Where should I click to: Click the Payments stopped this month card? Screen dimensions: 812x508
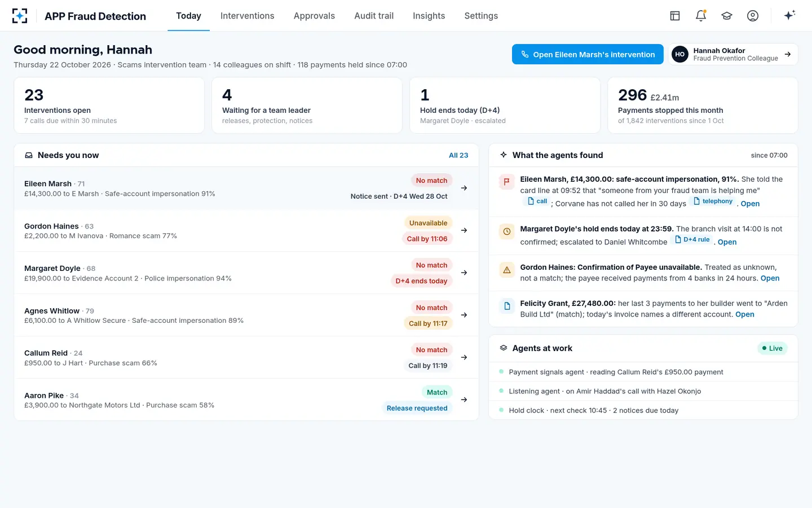pos(703,106)
